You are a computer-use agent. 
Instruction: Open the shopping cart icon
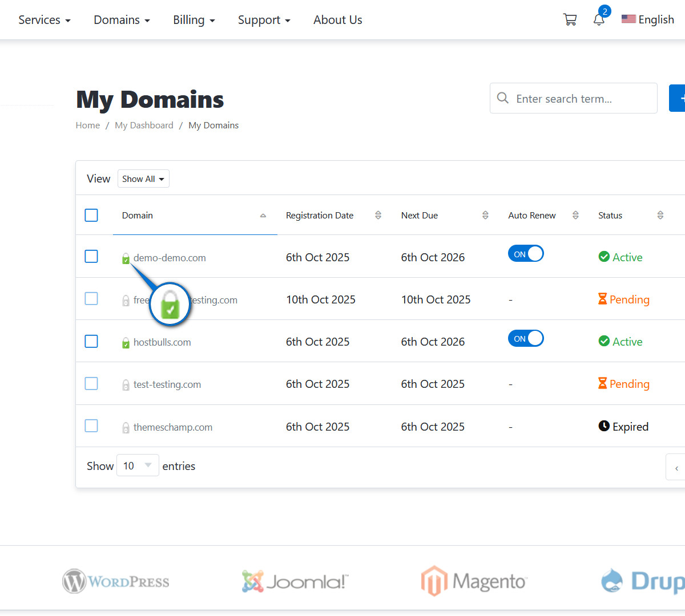(570, 20)
